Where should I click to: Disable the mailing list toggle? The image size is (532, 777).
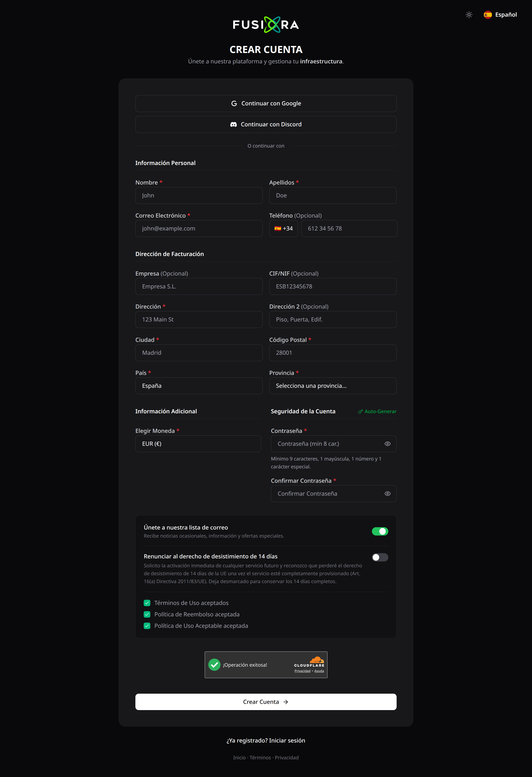pyautogui.click(x=380, y=531)
